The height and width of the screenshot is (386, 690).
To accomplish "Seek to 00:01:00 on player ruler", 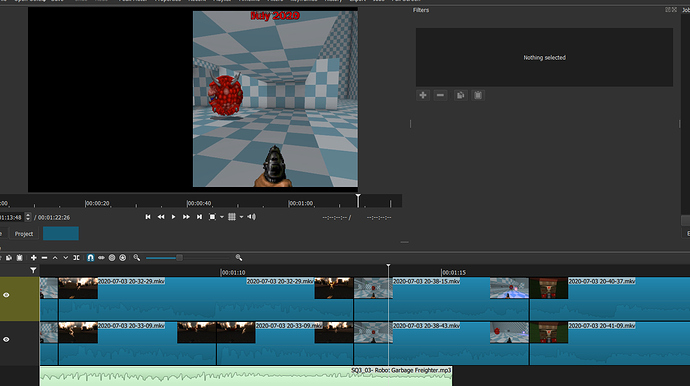I will pos(301,203).
